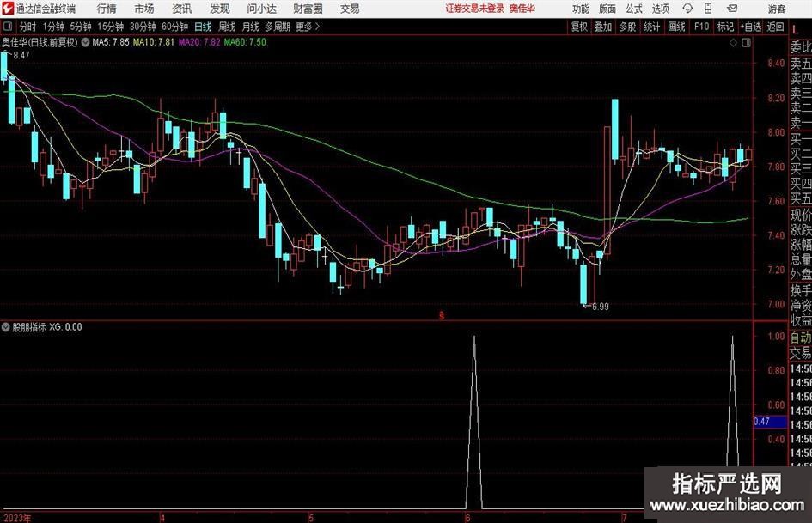The width and height of the screenshot is (812, 523).
Task: Click the 自动 label in right panel
Action: click(x=801, y=338)
